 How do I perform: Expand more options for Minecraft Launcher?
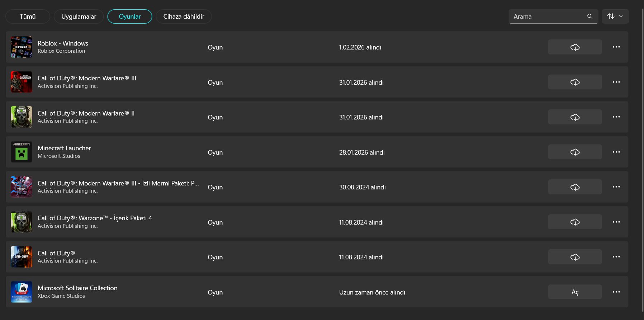click(x=616, y=152)
